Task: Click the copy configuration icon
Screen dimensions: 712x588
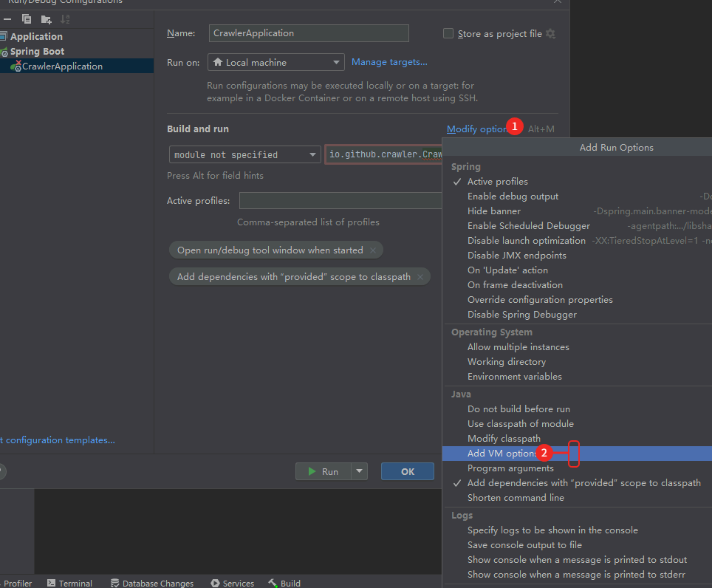Action: click(27, 19)
